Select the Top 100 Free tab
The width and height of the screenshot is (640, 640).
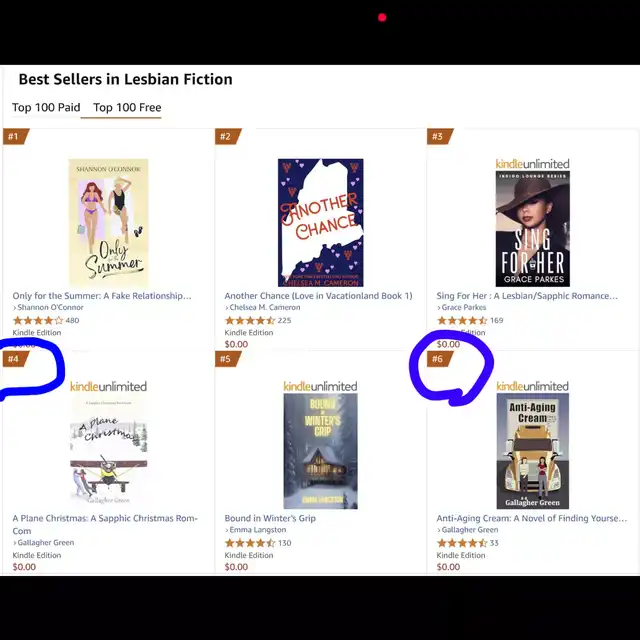click(127, 107)
